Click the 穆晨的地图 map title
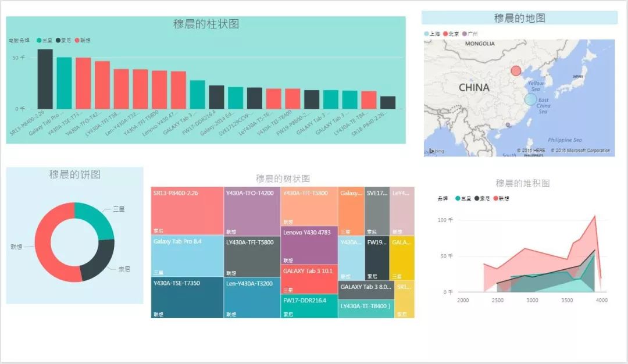Viewport: 628px width, 364px height. pos(519,18)
